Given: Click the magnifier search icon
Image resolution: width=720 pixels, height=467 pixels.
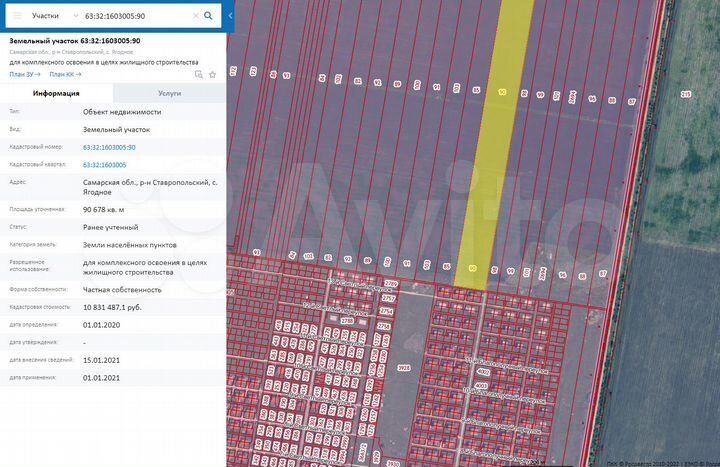Looking at the screenshot, I should click(207, 16).
